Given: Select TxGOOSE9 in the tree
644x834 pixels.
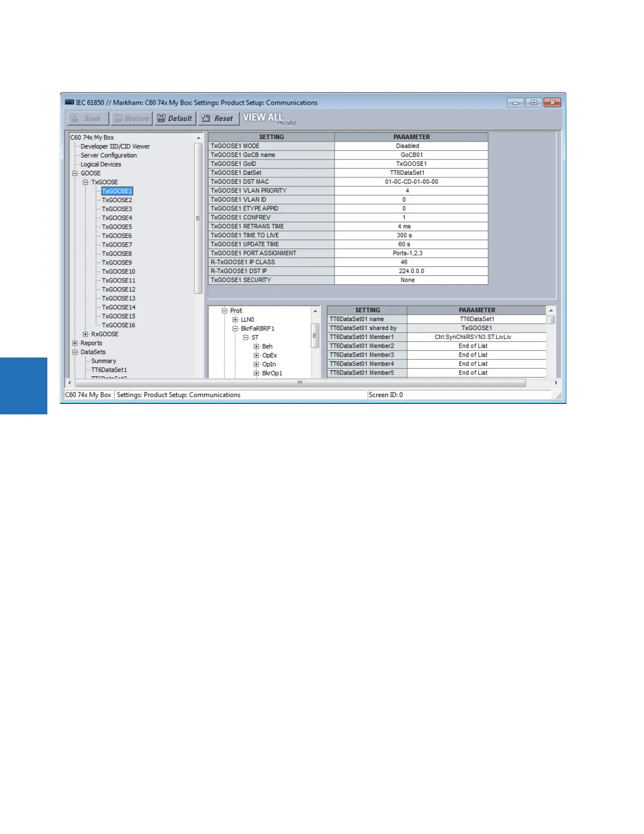Looking at the screenshot, I should [x=117, y=263].
